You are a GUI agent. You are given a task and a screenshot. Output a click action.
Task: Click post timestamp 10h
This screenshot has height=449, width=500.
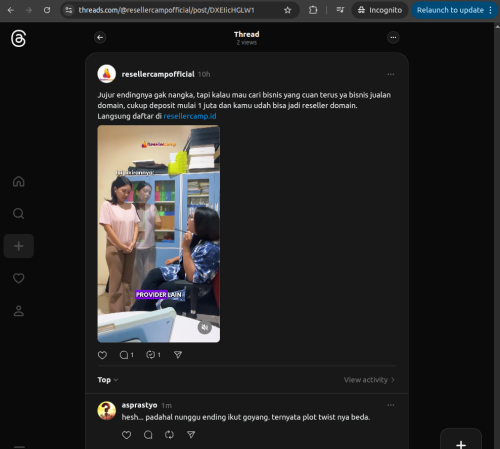click(204, 74)
